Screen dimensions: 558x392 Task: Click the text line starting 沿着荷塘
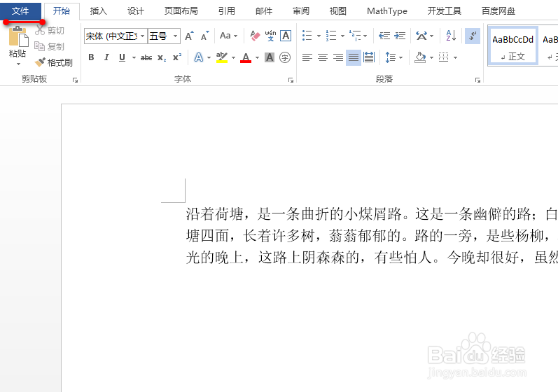(x=372, y=214)
